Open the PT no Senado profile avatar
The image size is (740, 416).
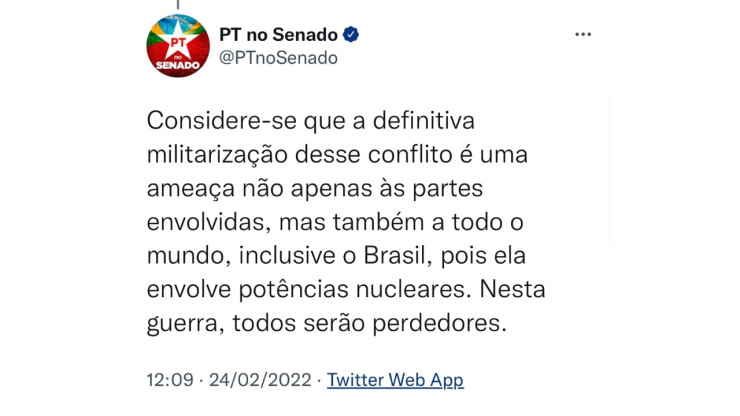pyautogui.click(x=178, y=46)
